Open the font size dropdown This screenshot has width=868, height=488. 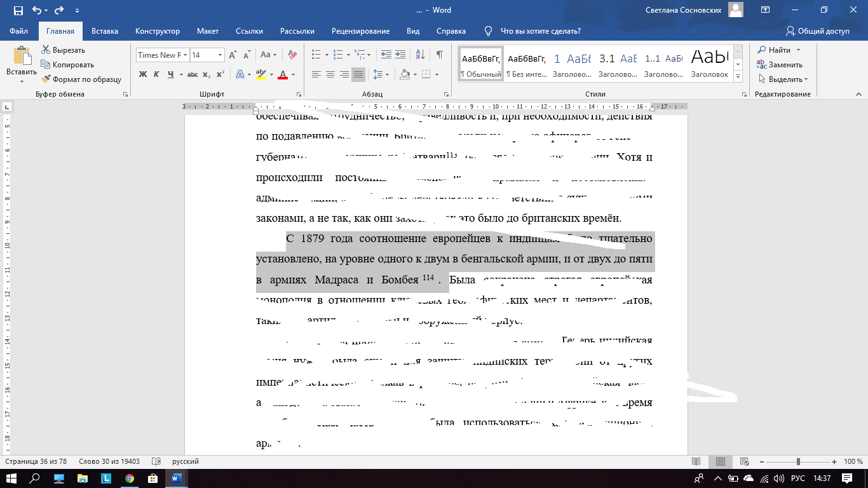pos(220,55)
